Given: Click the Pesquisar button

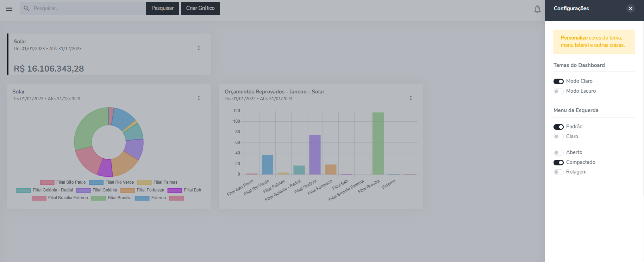Looking at the screenshot, I should [162, 8].
